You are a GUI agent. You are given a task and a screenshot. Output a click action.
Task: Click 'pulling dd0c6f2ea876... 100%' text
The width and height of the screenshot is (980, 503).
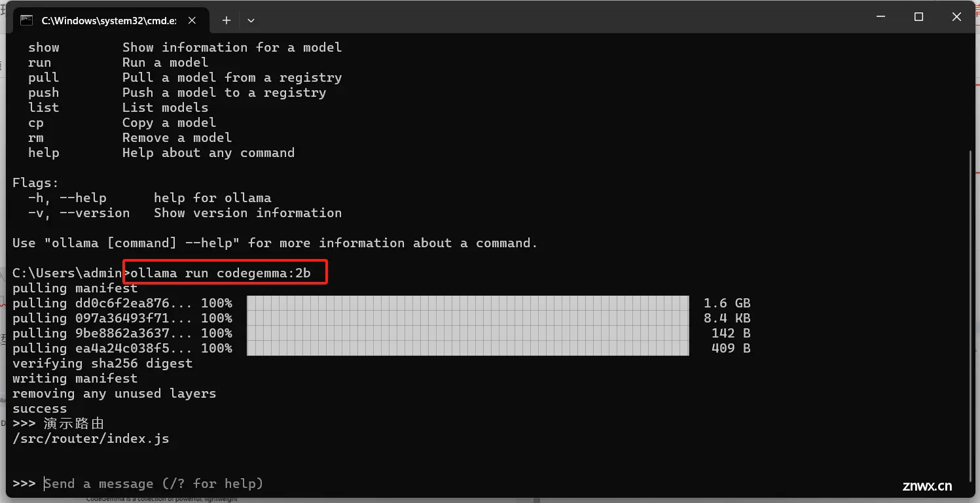pos(122,303)
